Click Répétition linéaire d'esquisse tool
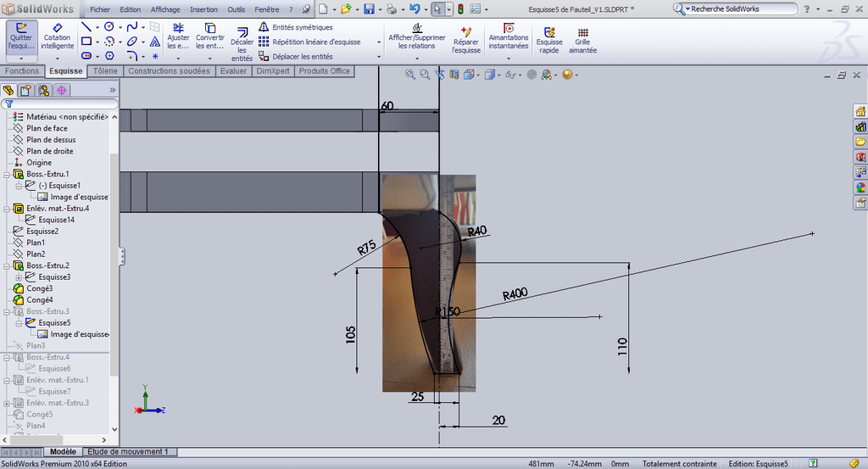Viewport: 868px width, 469px height. coord(309,42)
